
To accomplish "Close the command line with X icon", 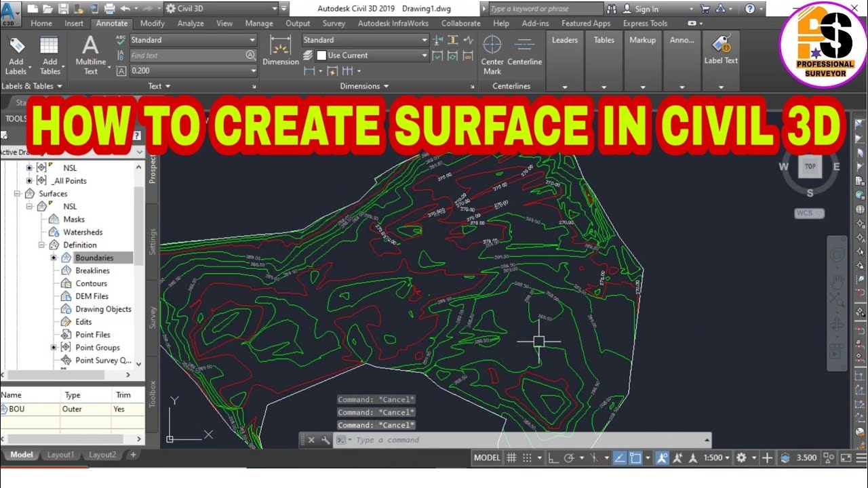I will point(311,440).
